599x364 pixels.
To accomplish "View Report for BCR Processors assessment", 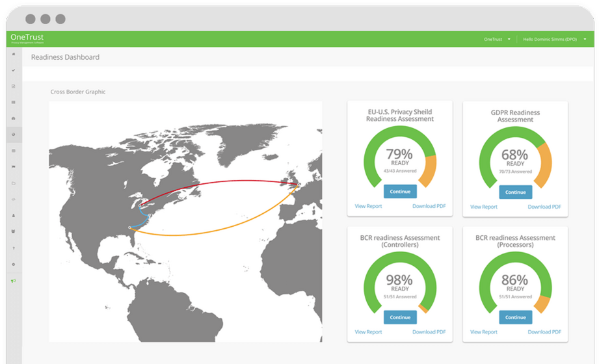I will pos(484,332).
